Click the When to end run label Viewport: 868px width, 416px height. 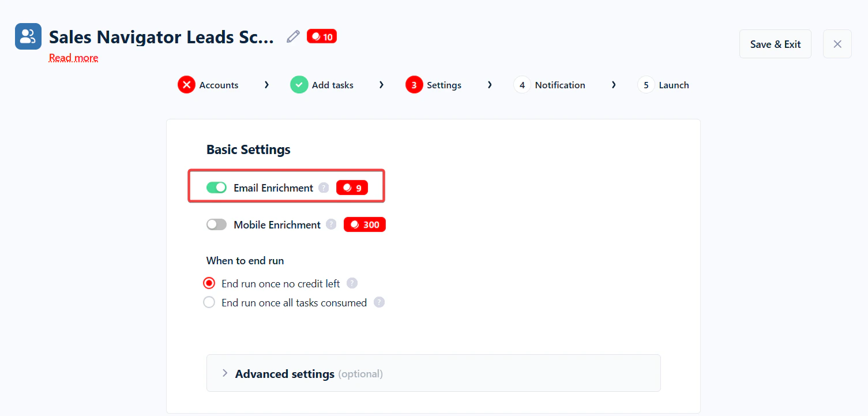point(245,261)
